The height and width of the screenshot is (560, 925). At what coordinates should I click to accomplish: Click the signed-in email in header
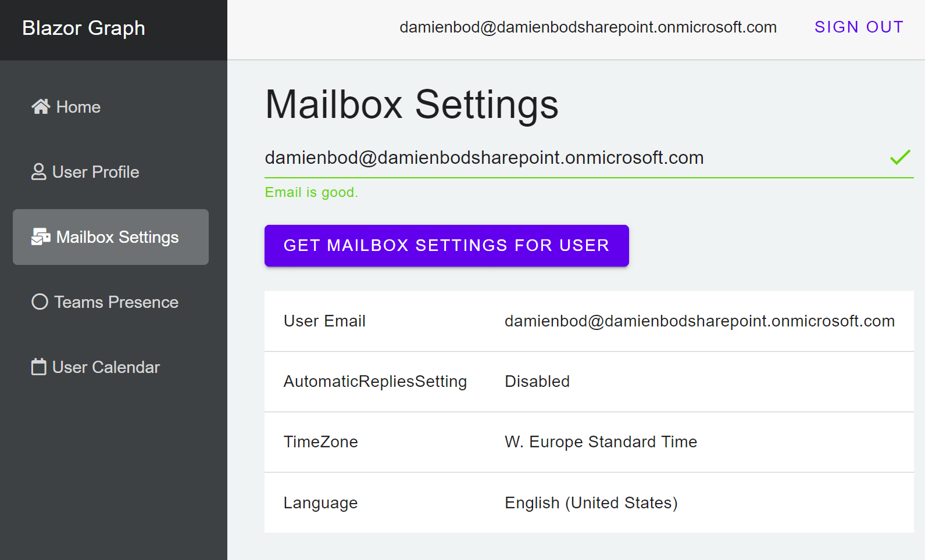point(588,27)
